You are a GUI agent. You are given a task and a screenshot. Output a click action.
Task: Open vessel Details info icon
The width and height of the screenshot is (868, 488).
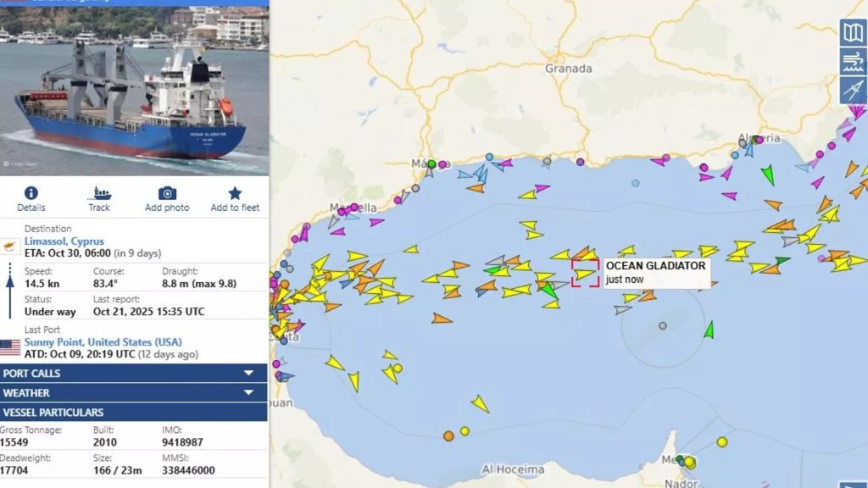(x=31, y=193)
